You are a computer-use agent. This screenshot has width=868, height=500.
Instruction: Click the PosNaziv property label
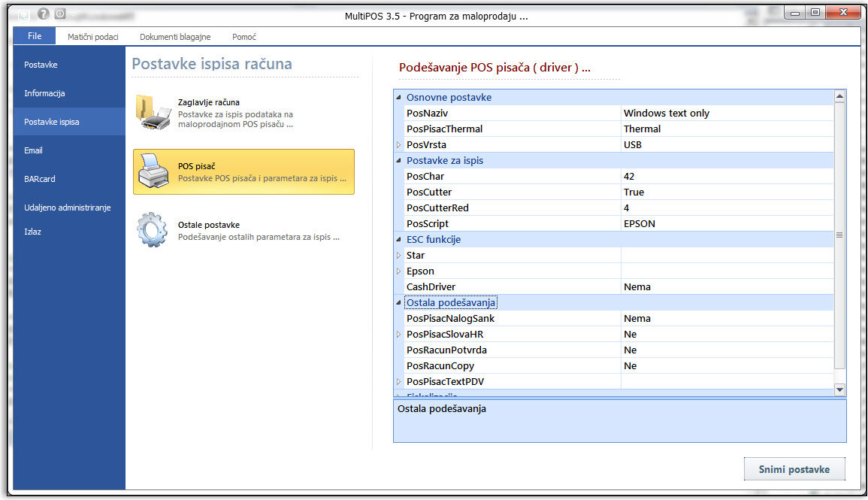(427, 114)
